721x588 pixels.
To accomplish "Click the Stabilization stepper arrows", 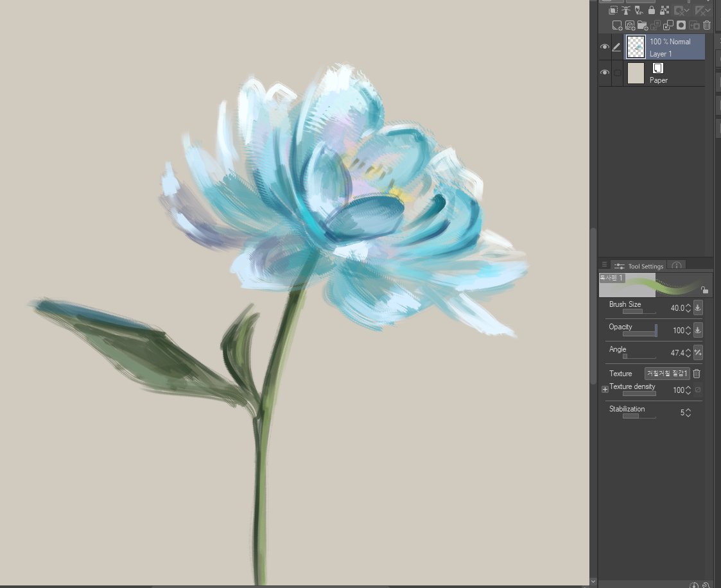I will tap(688, 413).
